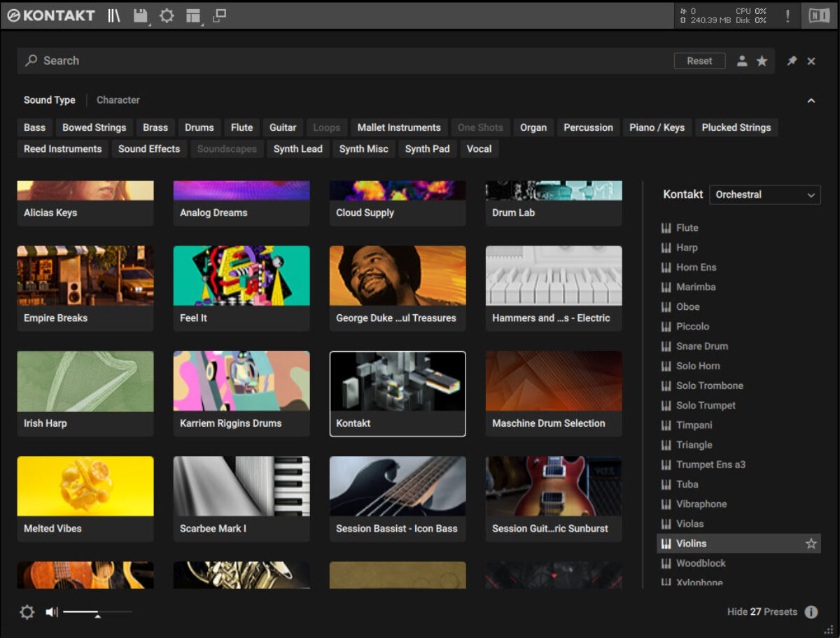Click the exclamation panic button
Viewport: 840px width, 638px height.
(787, 15)
